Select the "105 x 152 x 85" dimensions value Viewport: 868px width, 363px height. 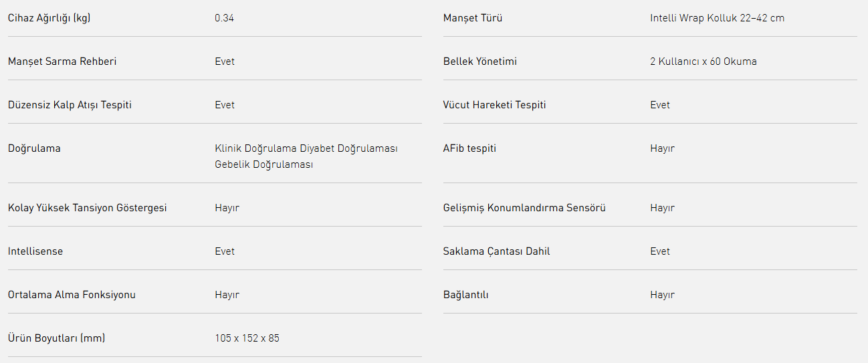247,338
